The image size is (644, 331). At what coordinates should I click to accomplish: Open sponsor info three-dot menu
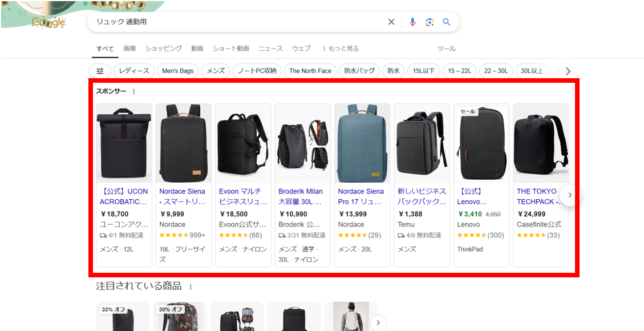click(134, 91)
